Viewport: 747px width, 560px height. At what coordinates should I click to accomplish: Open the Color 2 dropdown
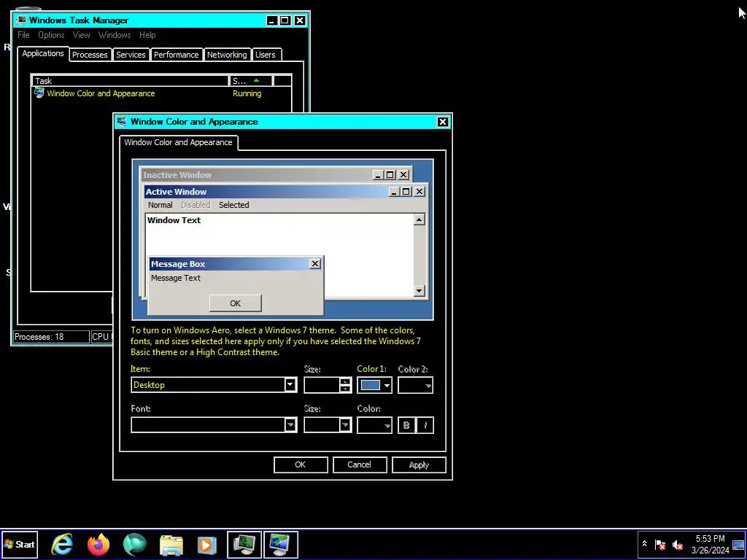415,385
